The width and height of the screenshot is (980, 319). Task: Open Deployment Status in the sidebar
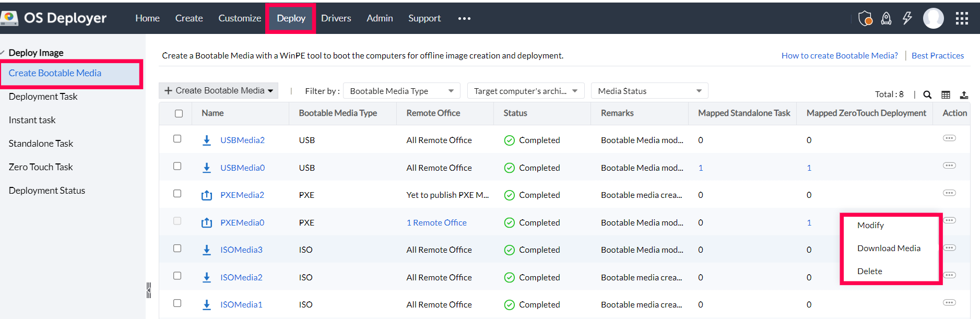coord(47,191)
